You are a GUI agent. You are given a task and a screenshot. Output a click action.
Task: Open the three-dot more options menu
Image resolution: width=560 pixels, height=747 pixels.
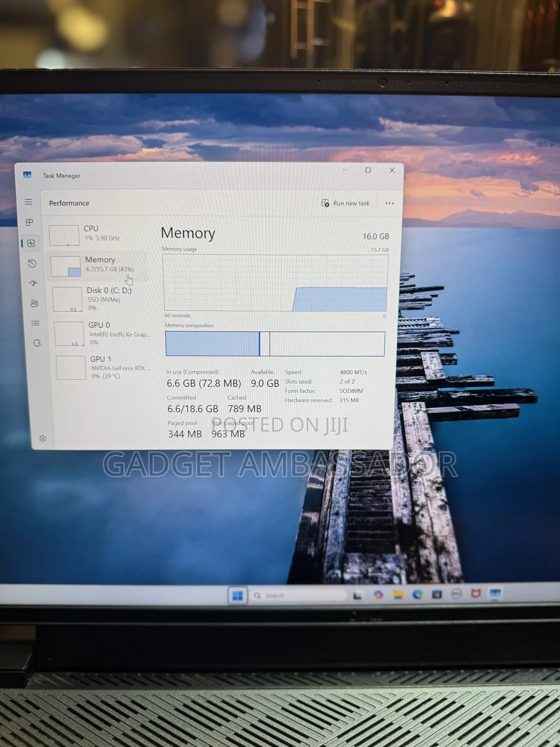(390, 203)
